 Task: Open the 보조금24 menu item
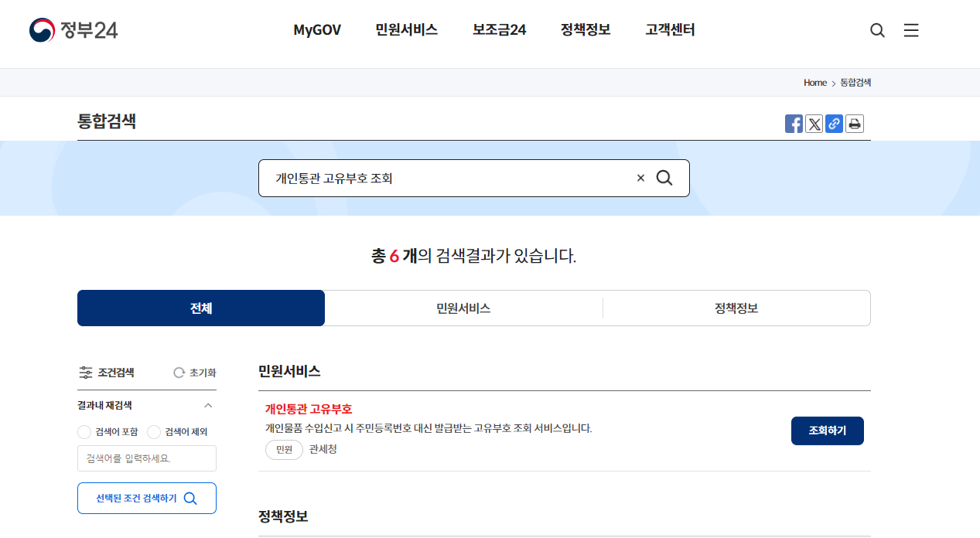(497, 30)
